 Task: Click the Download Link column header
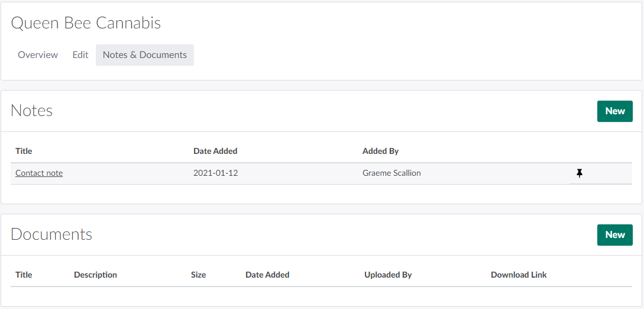coord(519,275)
